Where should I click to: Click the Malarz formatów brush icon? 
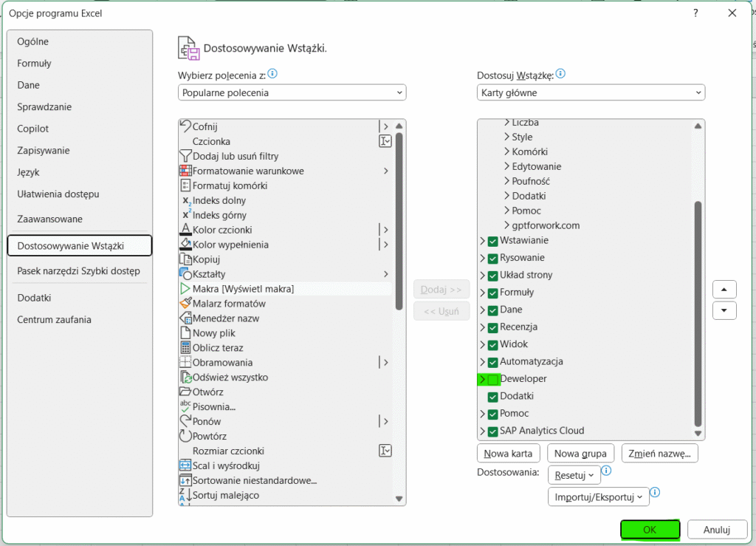pyautogui.click(x=185, y=304)
